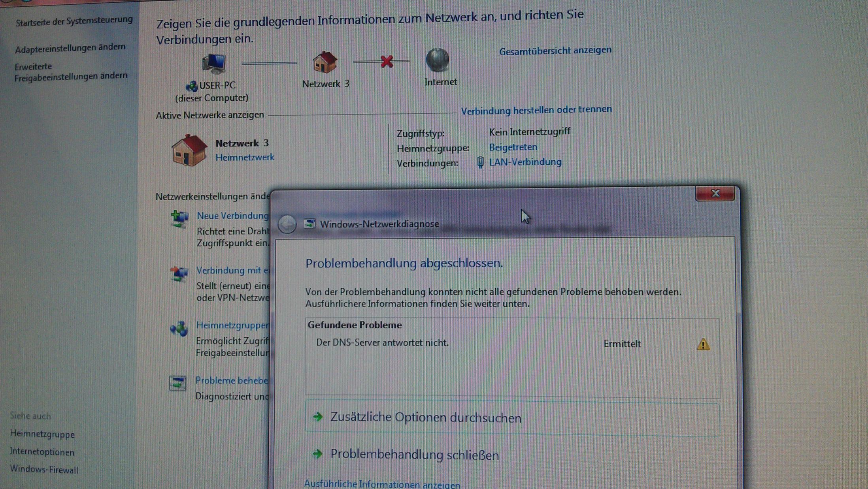The image size is (868, 489).
Task: Select Zusätzliche Optionen durchsuchen
Action: [x=425, y=418]
